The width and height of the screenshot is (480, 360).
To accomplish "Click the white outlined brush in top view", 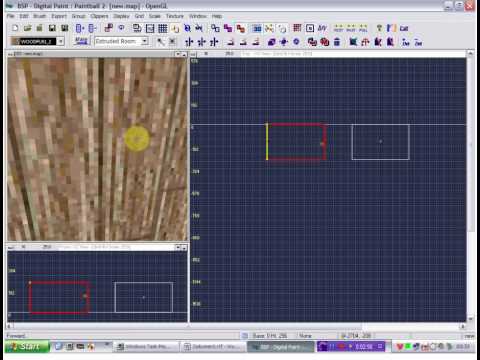I will (381, 142).
